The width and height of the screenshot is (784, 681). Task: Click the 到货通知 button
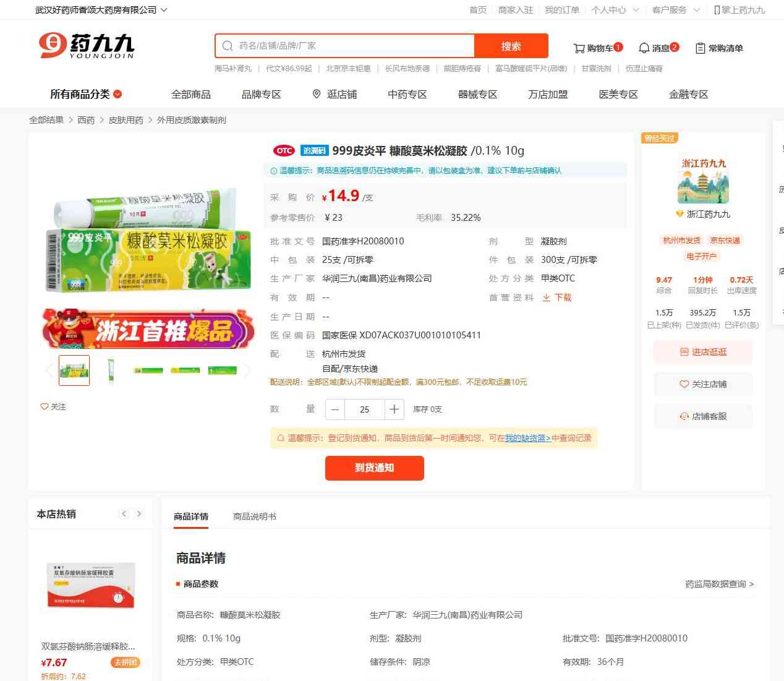374,468
